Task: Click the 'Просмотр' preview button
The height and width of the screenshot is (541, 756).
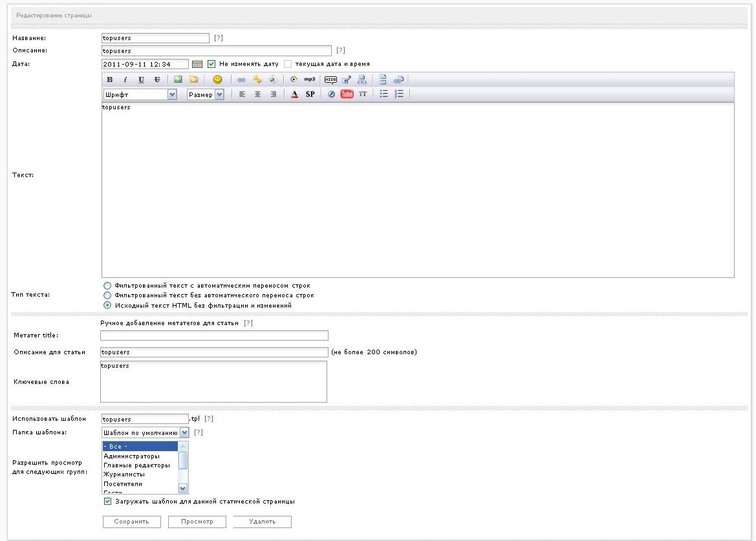Action: pyautogui.click(x=197, y=522)
